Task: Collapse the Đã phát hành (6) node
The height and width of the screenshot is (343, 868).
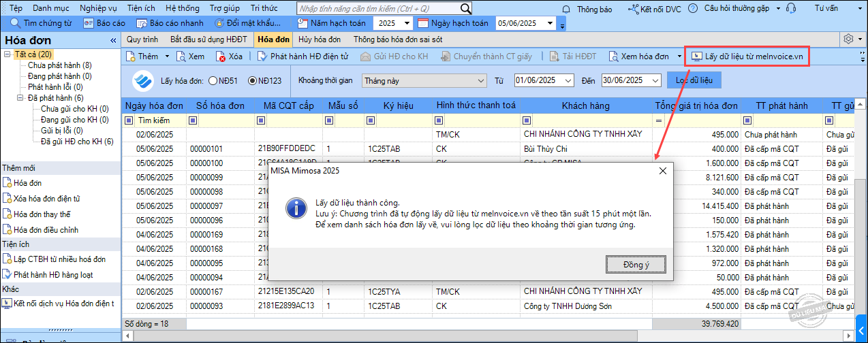Action: pos(20,97)
